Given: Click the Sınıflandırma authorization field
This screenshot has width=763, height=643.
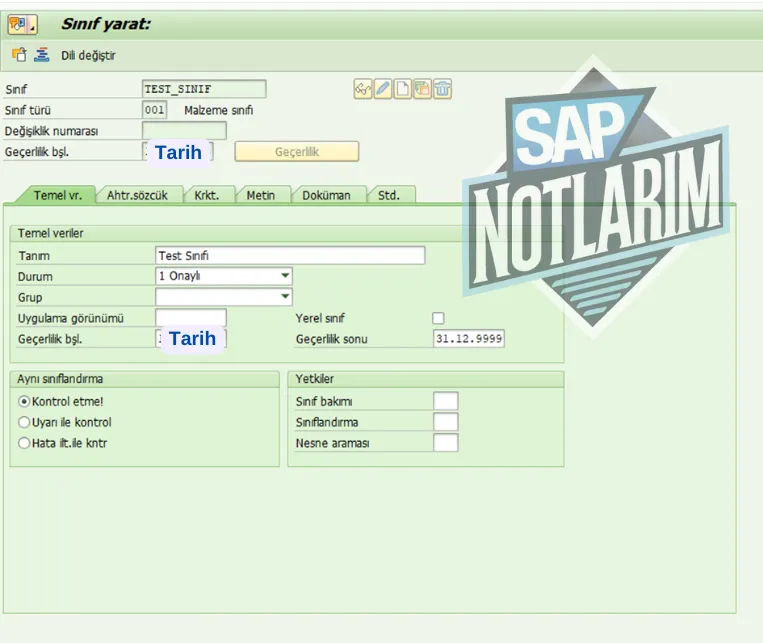Looking at the screenshot, I should click(446, 422).
